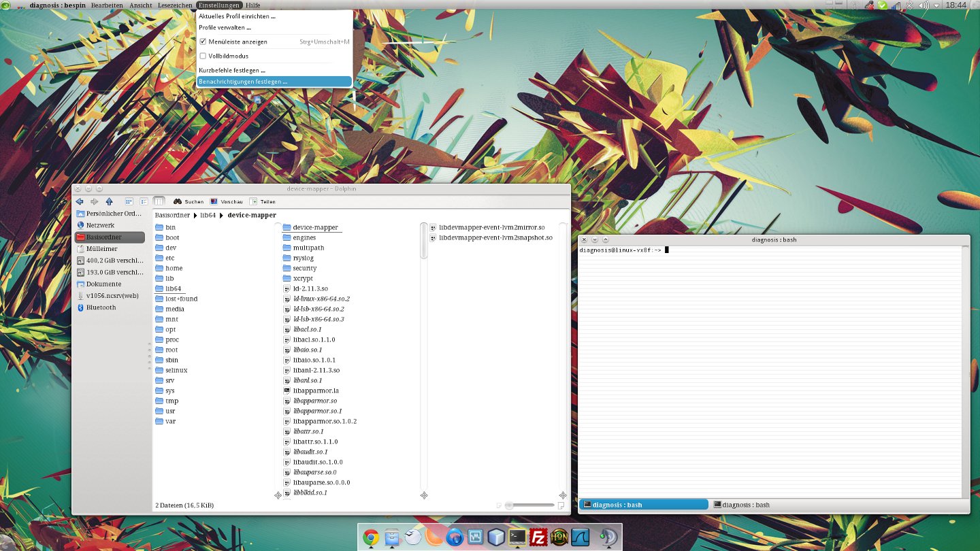Go up one folder level in Dolphin
The height and width of the screenshot is (551, 980).
pos(109,201)
